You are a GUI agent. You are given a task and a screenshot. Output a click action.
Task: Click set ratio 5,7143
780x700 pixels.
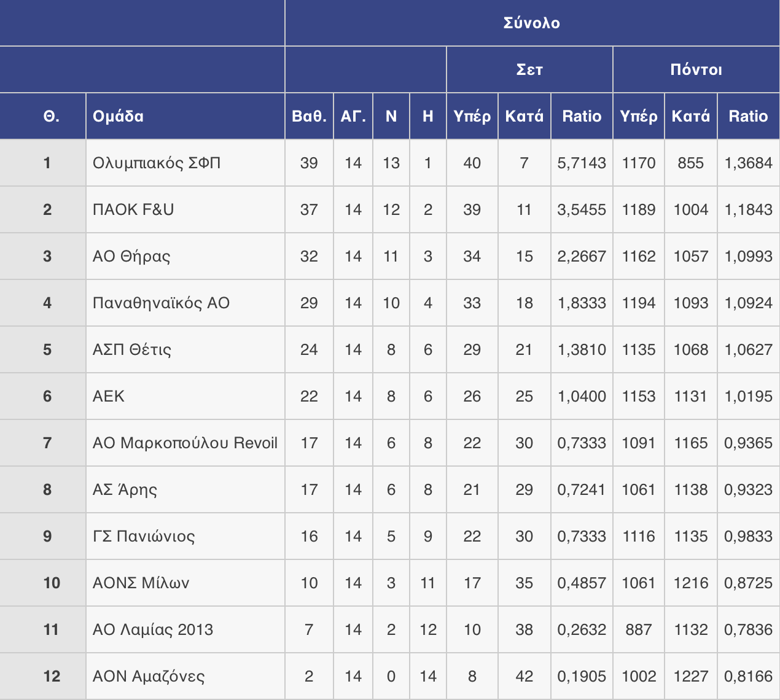pos(582,163)
